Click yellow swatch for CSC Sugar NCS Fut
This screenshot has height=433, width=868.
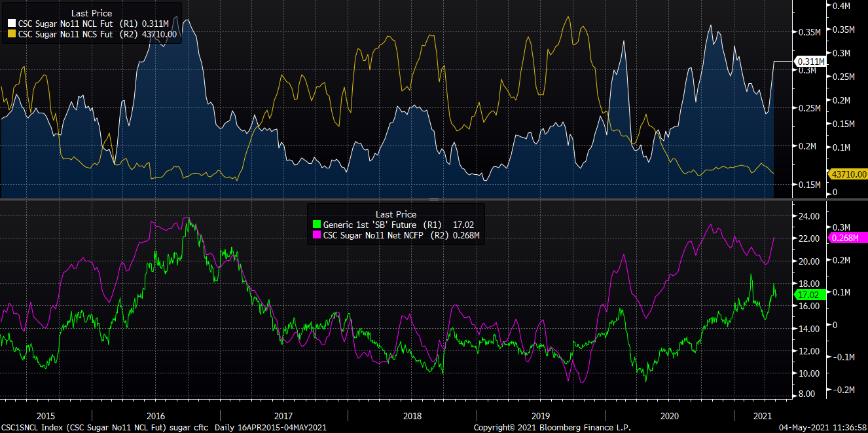(x=11, y=34)
